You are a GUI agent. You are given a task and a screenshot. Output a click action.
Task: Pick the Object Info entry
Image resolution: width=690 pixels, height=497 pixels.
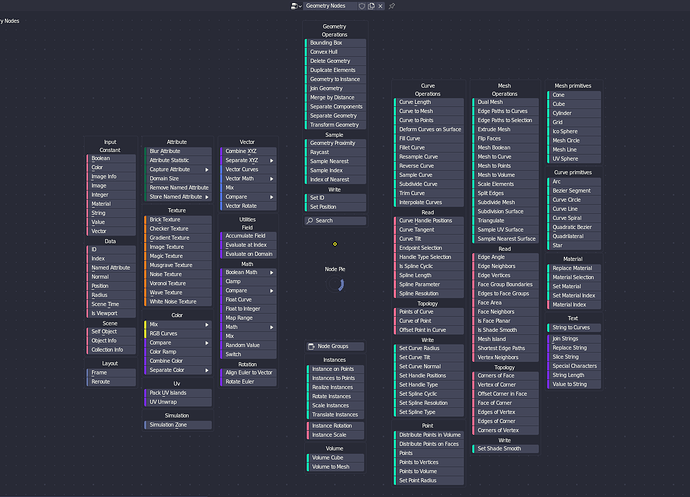[x=111, y=341]
